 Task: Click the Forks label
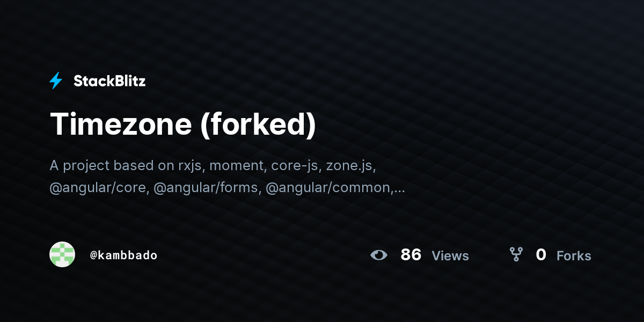click(574, 256)
